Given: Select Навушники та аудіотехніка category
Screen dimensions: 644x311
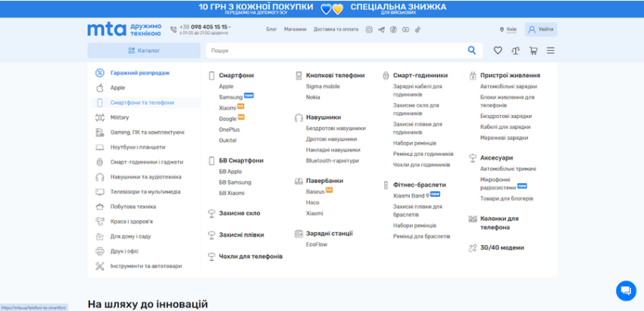Looking at the screenshot, I should pyautogui.click(x=145, y=177).
